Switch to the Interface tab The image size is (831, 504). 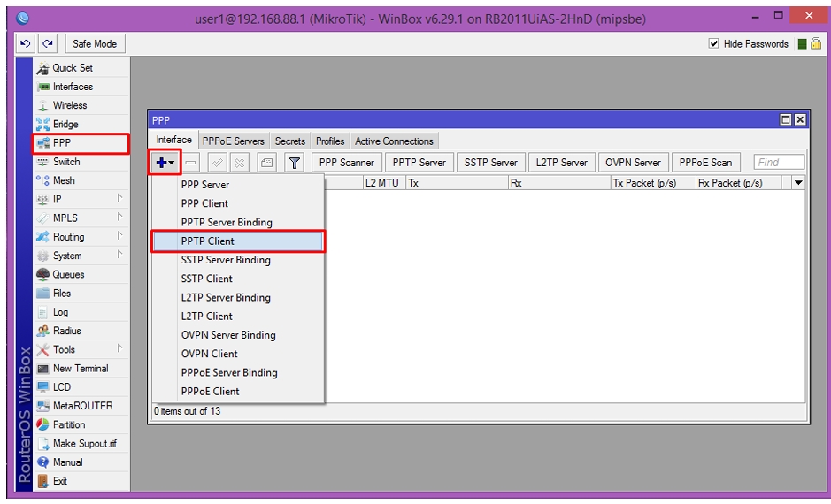click(173, 141)
